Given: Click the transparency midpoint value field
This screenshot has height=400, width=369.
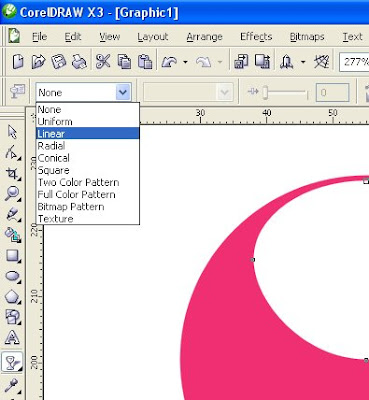Looking at the screenshot, I should 332,92.
